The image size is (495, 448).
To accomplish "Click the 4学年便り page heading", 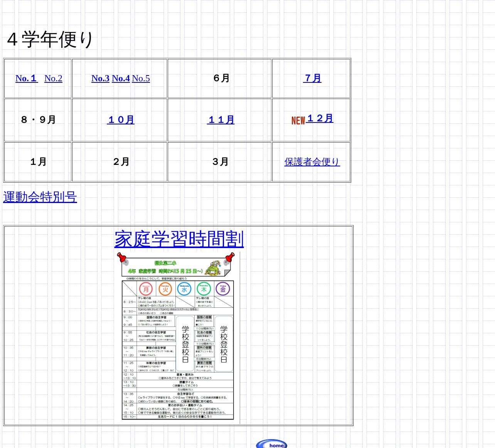I will tap(50, 39).
